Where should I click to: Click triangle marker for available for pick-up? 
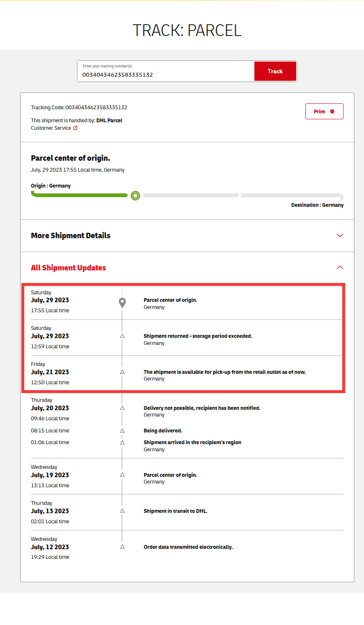122,372
